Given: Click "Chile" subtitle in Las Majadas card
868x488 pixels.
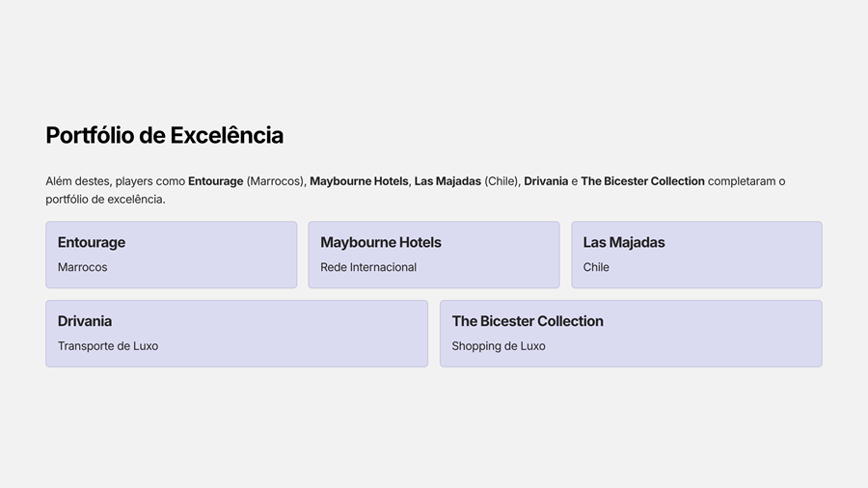Looking at the screenshot, I should pyautogui.click(x=596, y=267).
